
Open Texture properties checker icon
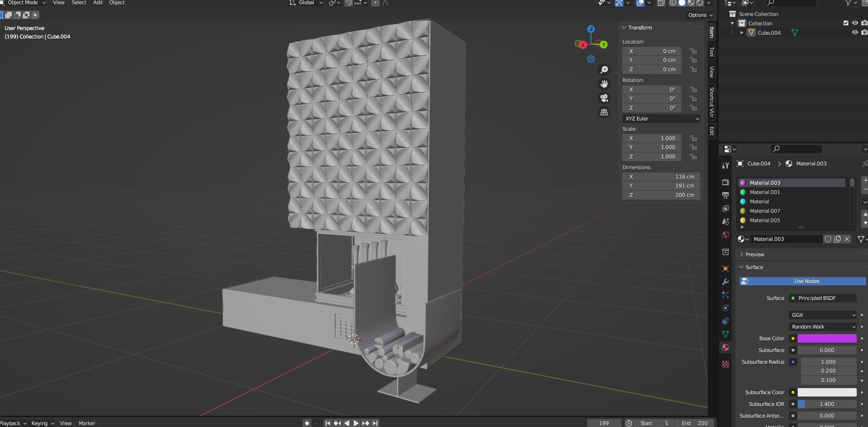[x=726, y=364]
